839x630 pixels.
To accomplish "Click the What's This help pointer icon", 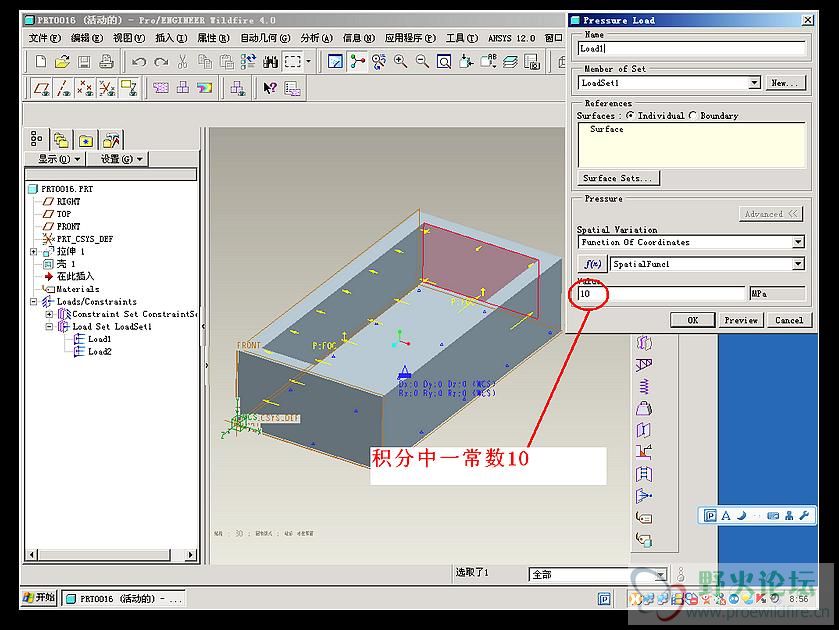I will pyautogui.click(x=270, y=88).
